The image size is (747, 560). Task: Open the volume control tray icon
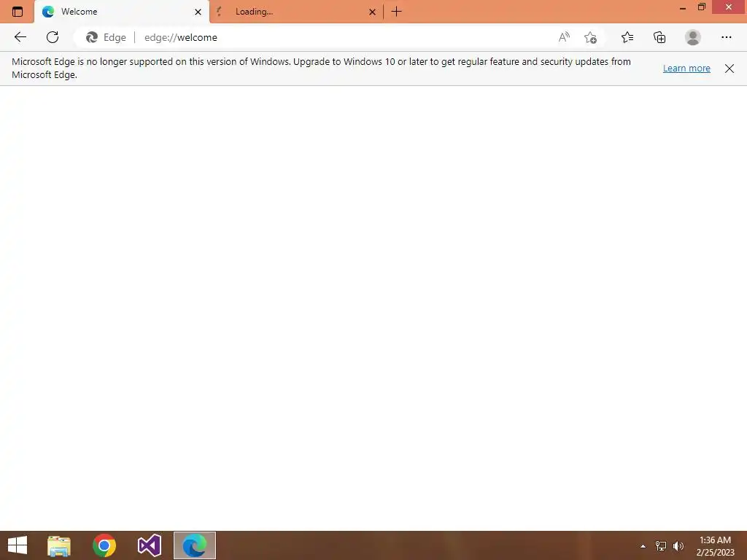tap(678, 545)
